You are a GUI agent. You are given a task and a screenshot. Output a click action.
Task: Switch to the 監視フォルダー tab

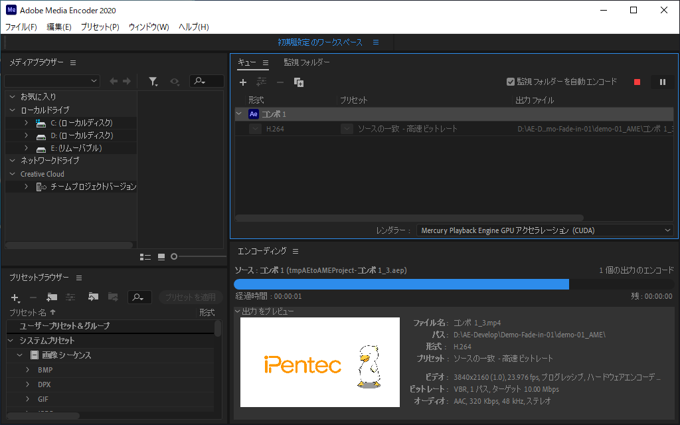pyautogui.click(x=307, y=62)
